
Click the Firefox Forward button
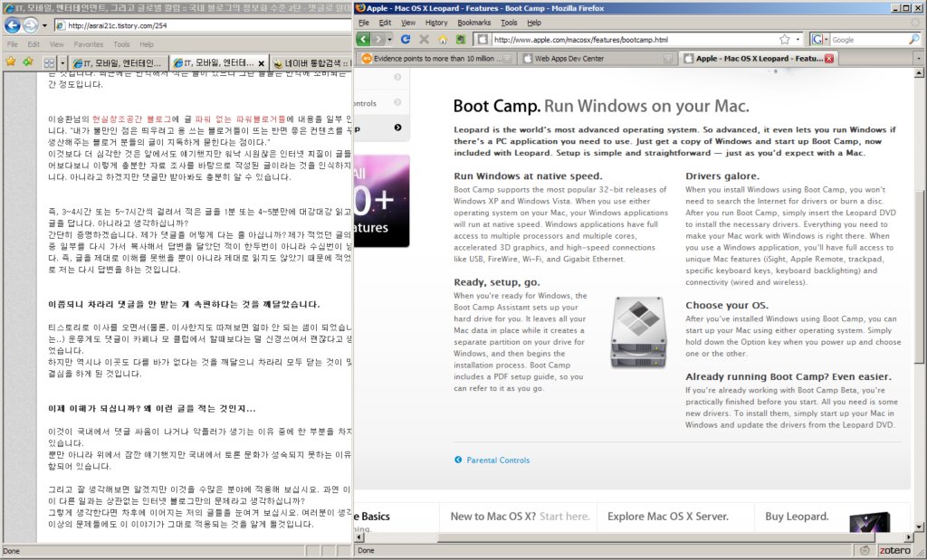(x=378, y=39)
